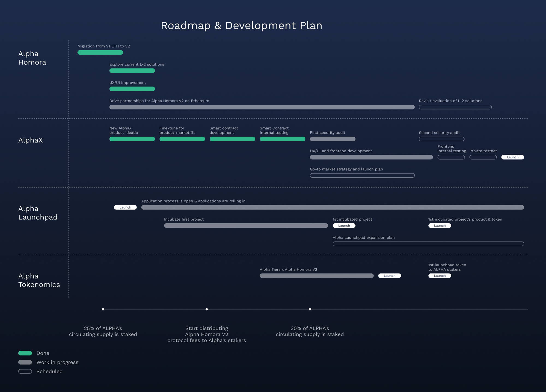546x392 pixels.
Task: Click the Go-to market strategy and launch plan bar
Action: coord(362,176)
